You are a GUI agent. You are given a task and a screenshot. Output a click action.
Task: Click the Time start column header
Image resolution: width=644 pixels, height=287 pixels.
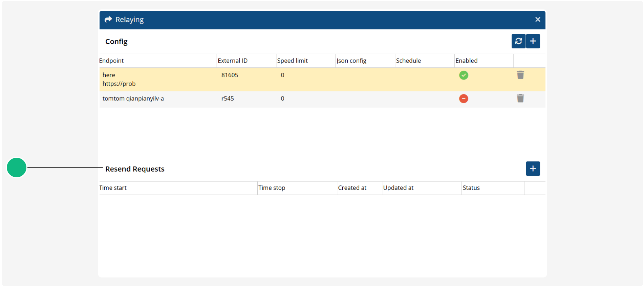pos(113,188)
